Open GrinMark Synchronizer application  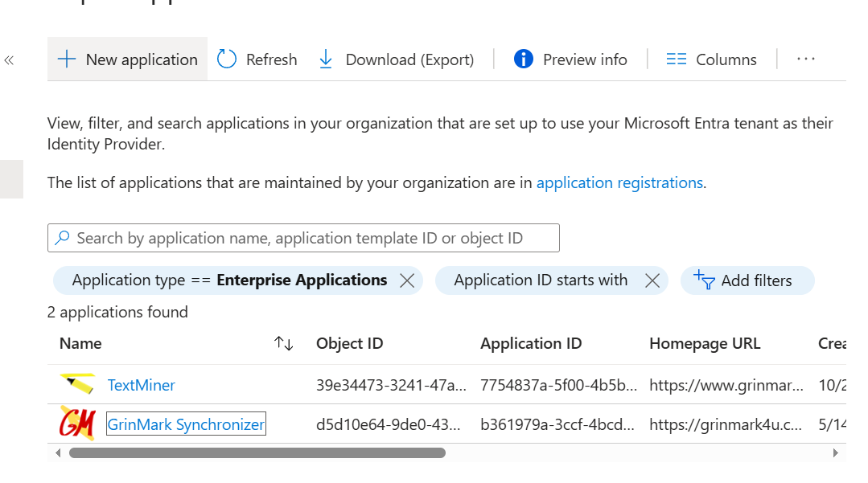(186, 424)
